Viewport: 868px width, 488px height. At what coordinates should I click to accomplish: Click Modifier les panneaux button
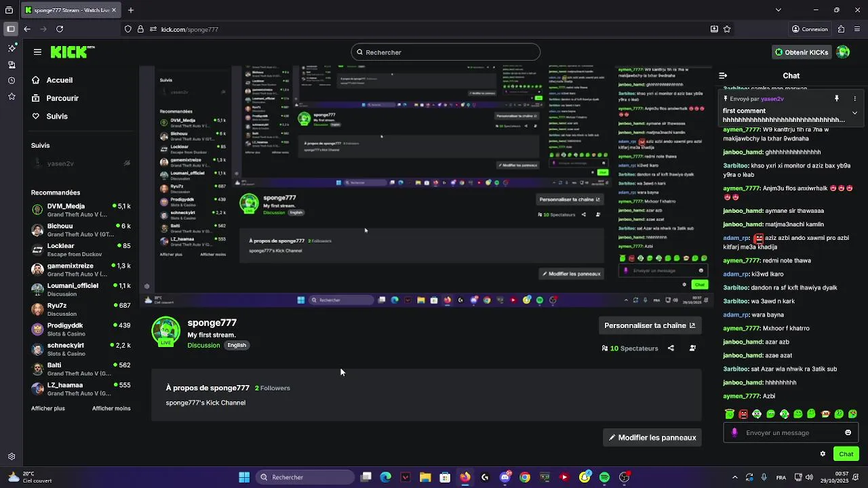click(652, 438)
